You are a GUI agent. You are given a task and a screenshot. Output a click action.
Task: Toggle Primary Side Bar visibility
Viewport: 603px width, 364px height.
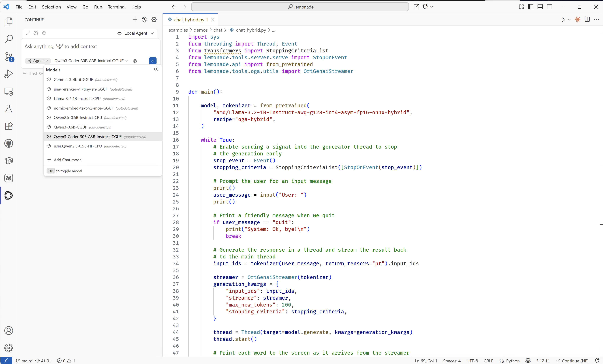[x=531, y=7]
